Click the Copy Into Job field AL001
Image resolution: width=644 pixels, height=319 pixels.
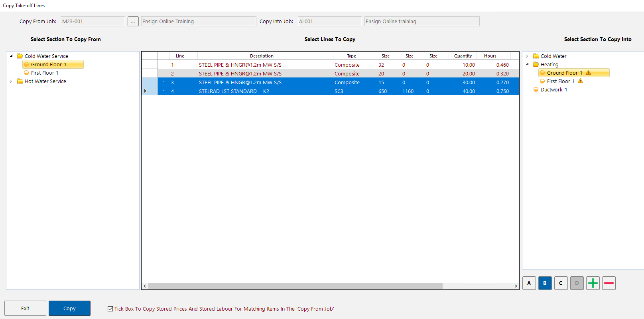pos(330,22)
